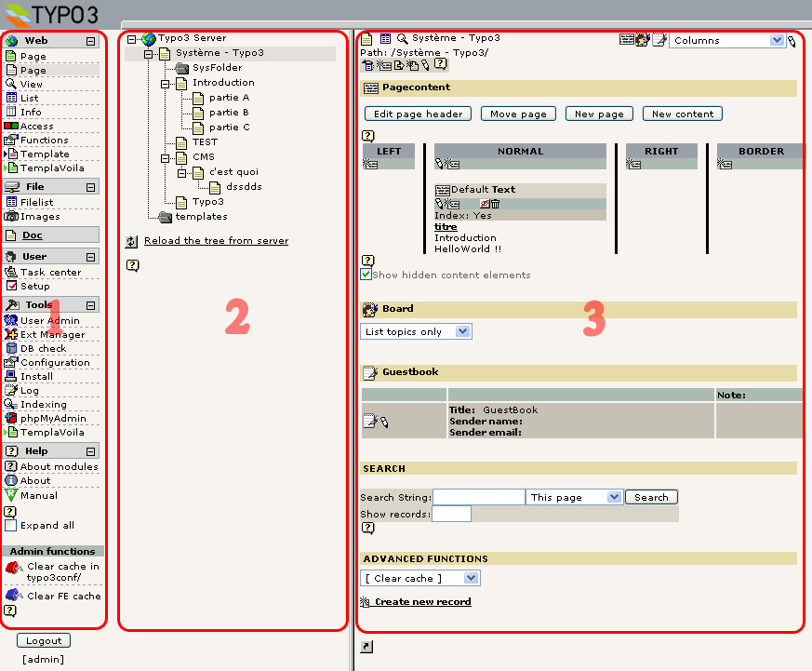Select the Task center menu item
Screen dimensions: 812x671
click(50, 272)
